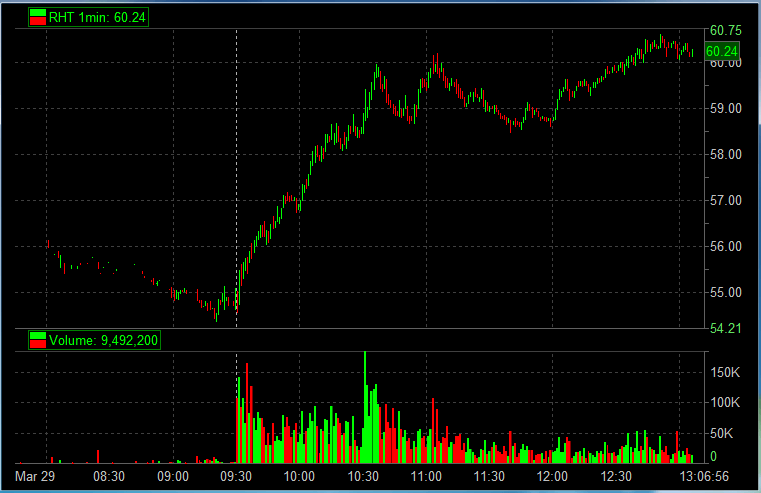Screen dimensions: 761x493
Task: Click the 13:06:56 current time label
Action: coord(704,476)
